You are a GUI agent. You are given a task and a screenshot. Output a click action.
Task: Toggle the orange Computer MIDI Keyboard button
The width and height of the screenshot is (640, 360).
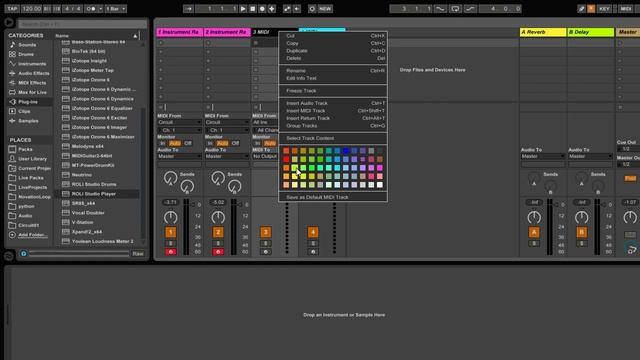tap(591, 9)
